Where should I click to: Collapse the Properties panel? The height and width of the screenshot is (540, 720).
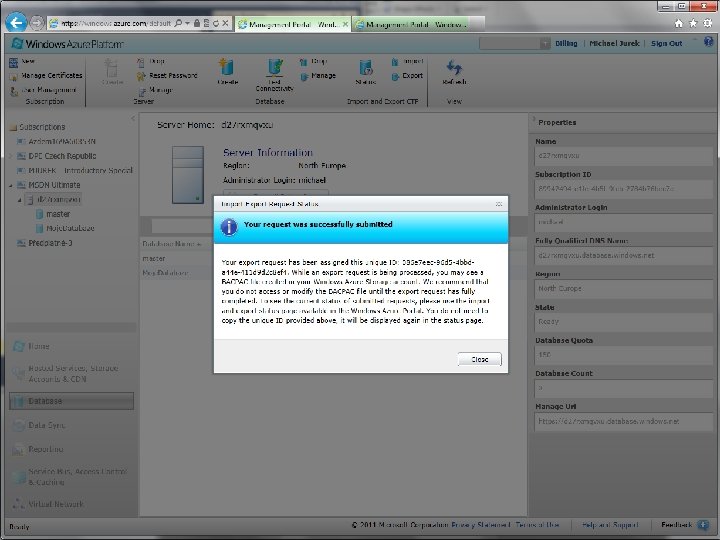pos(534,120)
